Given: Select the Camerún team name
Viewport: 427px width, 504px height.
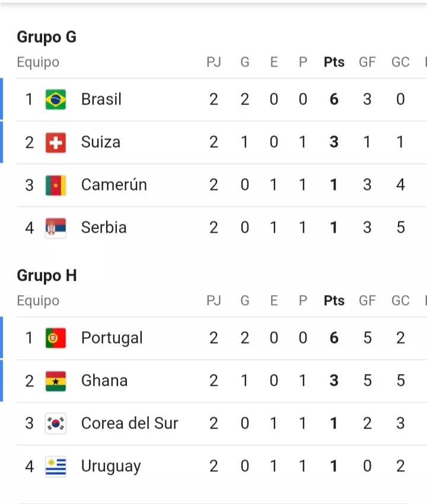Looking at the screenshot, I should [114, 185].
